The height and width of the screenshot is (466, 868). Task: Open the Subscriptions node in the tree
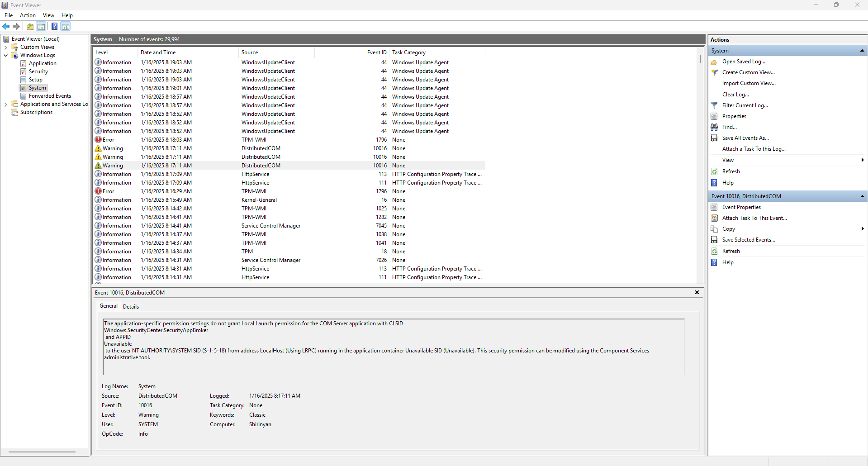[x=36, y=112]
